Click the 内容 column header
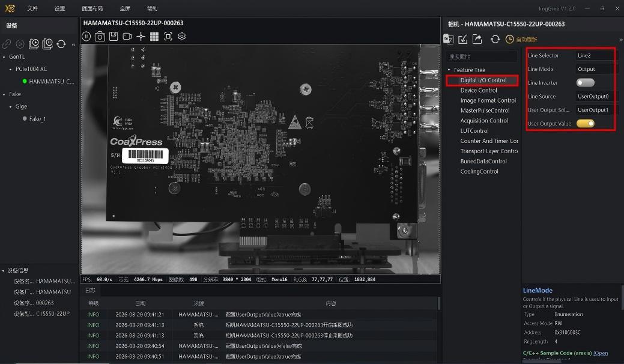Screen dimensions: 624x364 pos(331,303)
